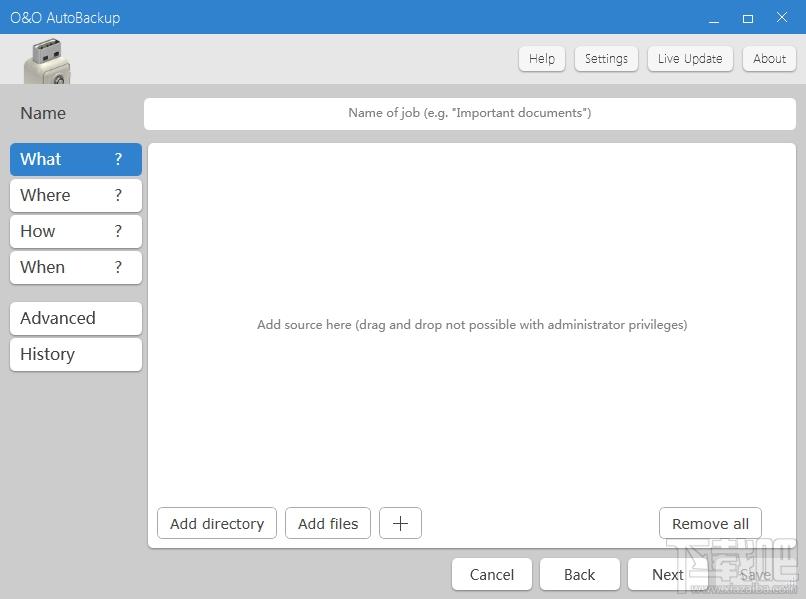Open help for the Where step
This screenshot has height=599, width=806.
tap(118, 195)
